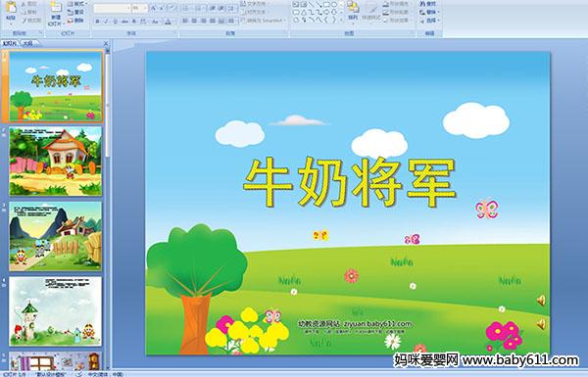Click the Reset slide icon
Image resolution: width=588 pixels, height=377 pixels.
[75, 13]
